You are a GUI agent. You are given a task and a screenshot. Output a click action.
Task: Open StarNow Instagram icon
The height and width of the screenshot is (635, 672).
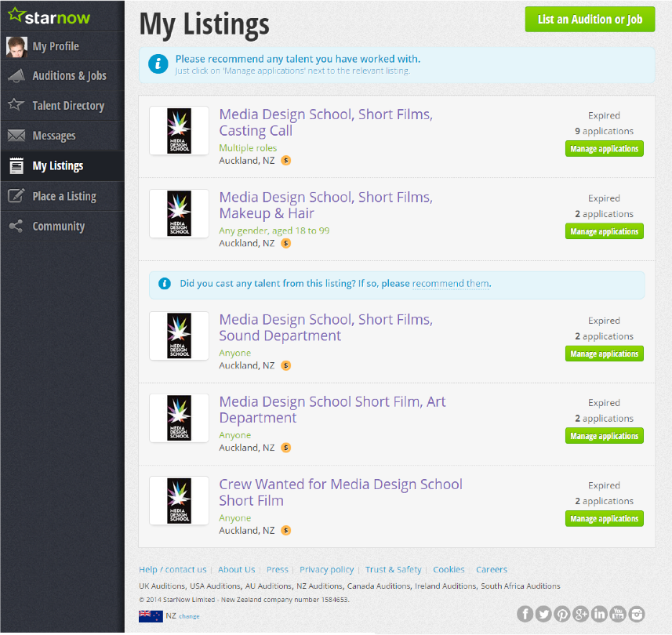(637, 614)
